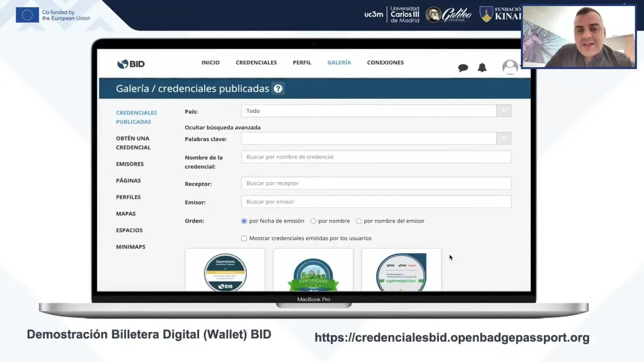Expand the Palabras clave dropdown arrow
644x362 pixels.
(504, 138)
